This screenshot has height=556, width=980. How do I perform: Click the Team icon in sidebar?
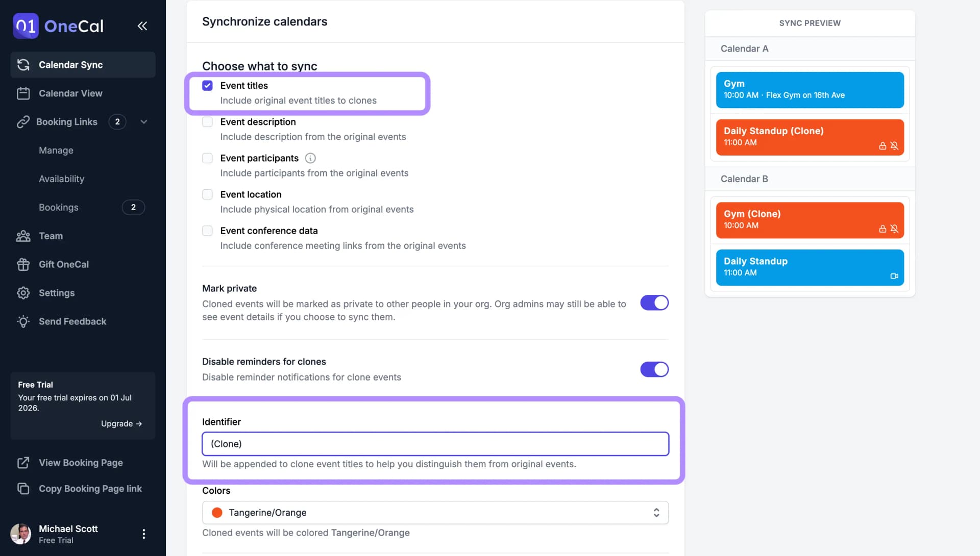[23, 237]
